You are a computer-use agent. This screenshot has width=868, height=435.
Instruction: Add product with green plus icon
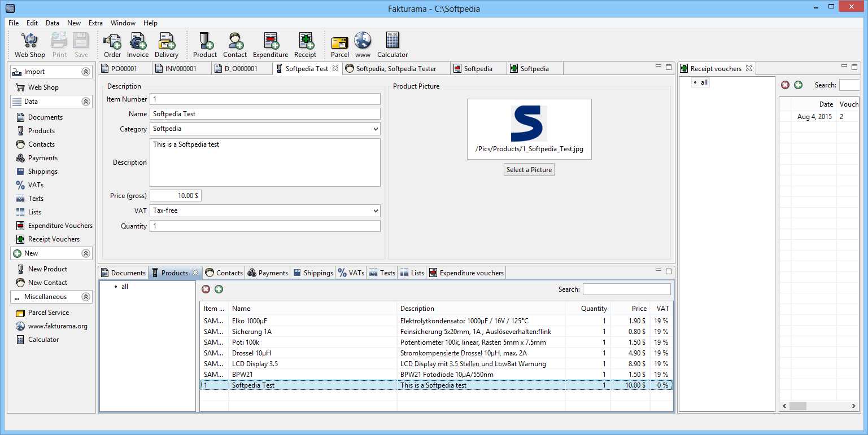(x=219, y=289)
